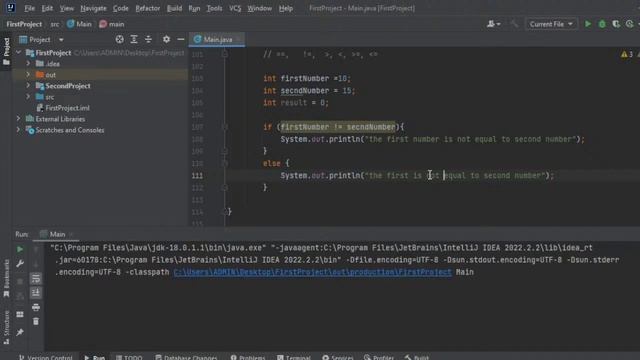Screen dimensions: 640x360
Task: Open Project panel gear options
Action: tap(166, 39)
